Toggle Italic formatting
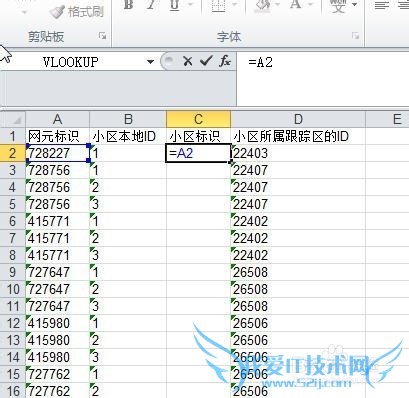The height and width of the screenshot is (398, 409). 151,5
